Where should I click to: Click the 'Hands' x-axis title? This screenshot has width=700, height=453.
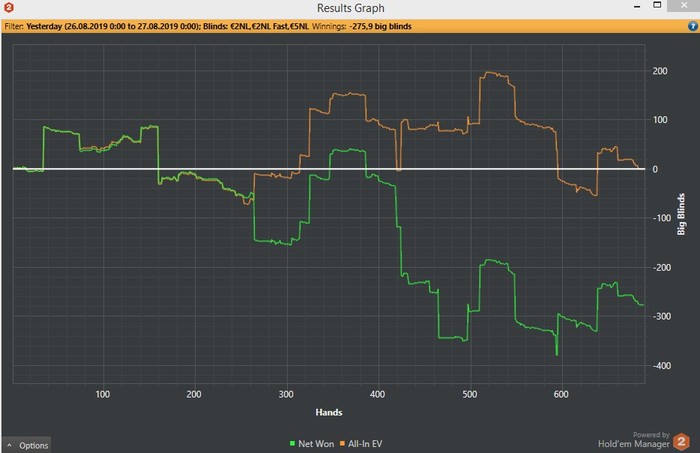pos(329,412)
